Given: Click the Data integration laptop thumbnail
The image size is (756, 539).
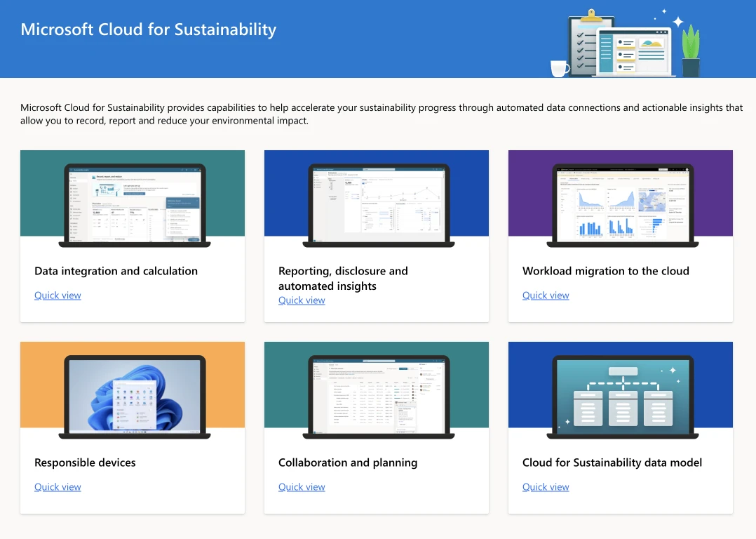Looking at the screenshot, I should click(x=133, y=202).
